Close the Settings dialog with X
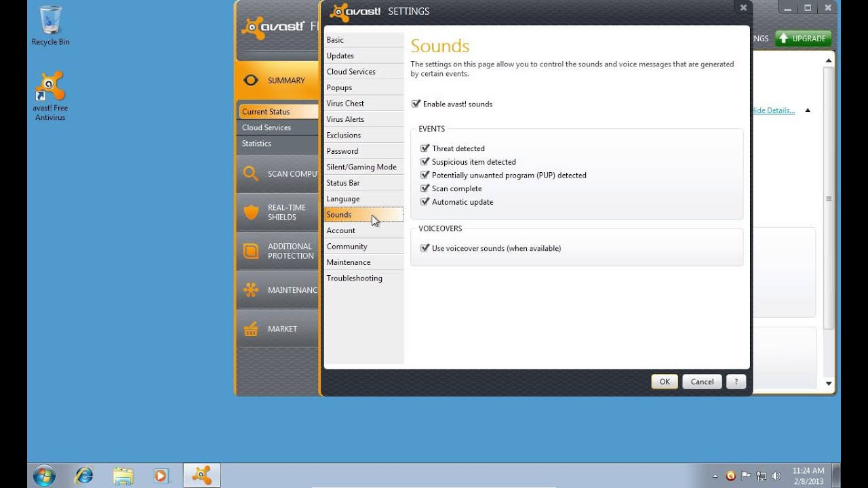Screen dimensions: 868x488 point(743,8)
